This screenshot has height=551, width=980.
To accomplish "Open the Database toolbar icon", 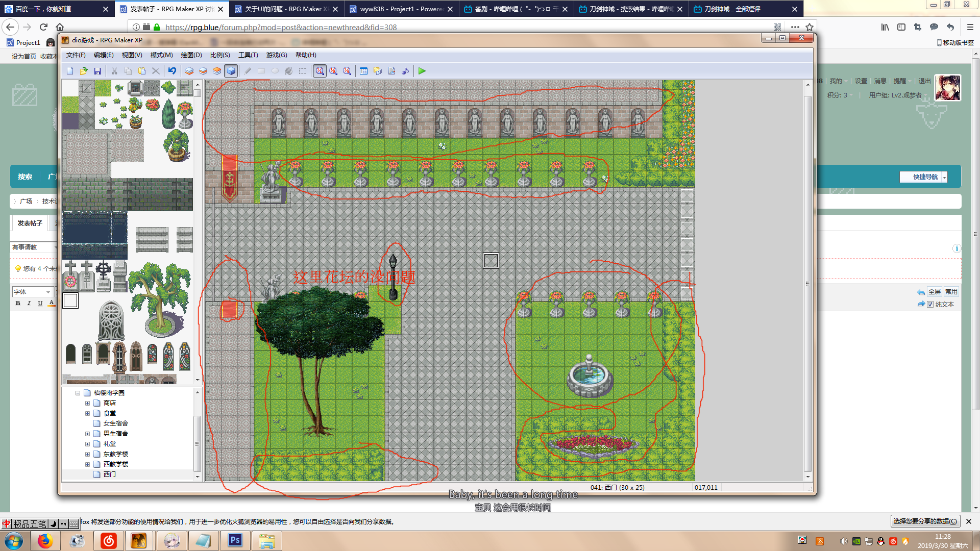I will 364,71.
